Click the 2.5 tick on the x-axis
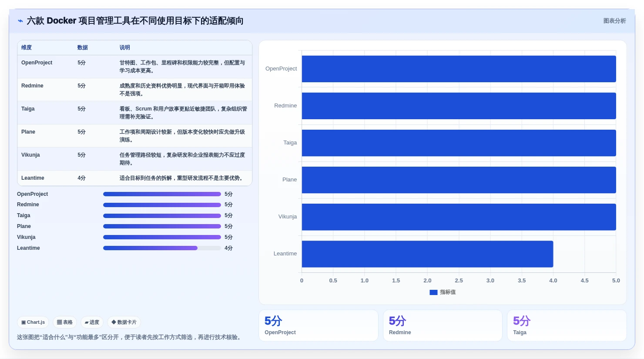Screen dimensions: 644x359 point(459,281)
